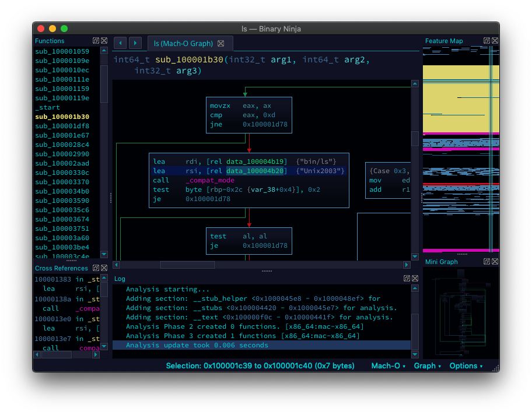Screen dimensions: 532x415
Task: Open the Mach-O view type dropdown
Action: pos(388,366)
